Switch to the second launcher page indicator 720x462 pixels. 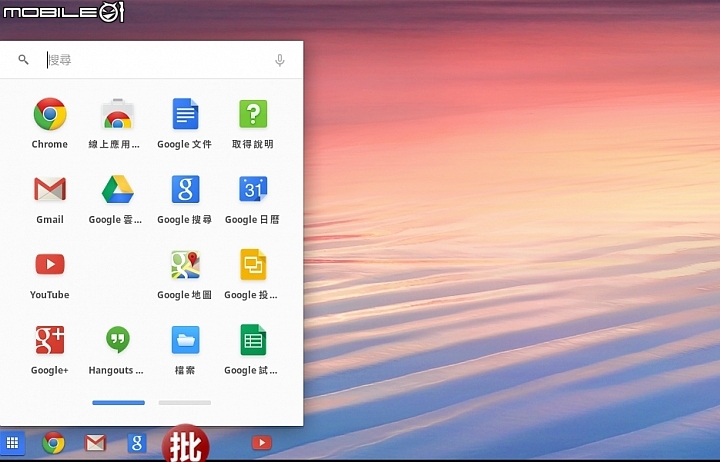(x=185, y=403)
